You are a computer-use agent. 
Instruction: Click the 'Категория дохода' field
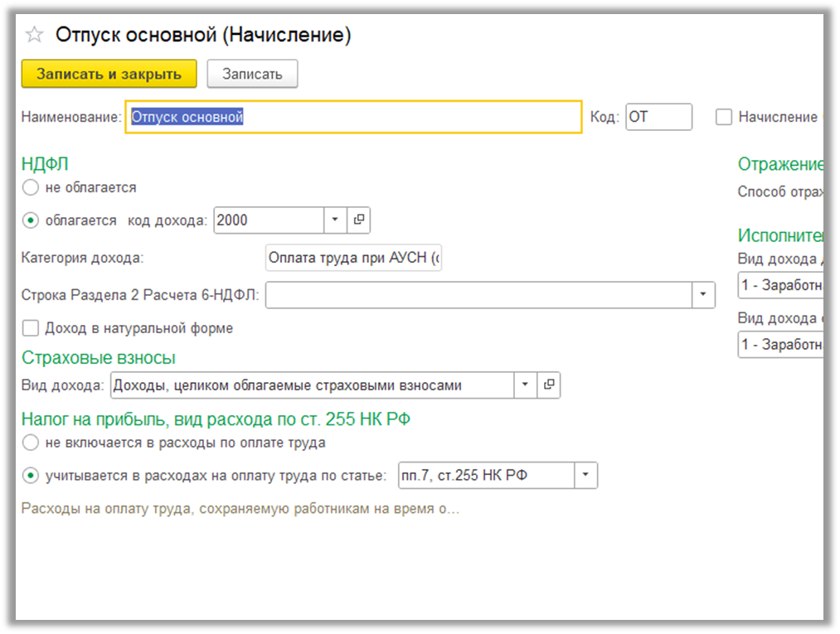(x=354, y=258)
